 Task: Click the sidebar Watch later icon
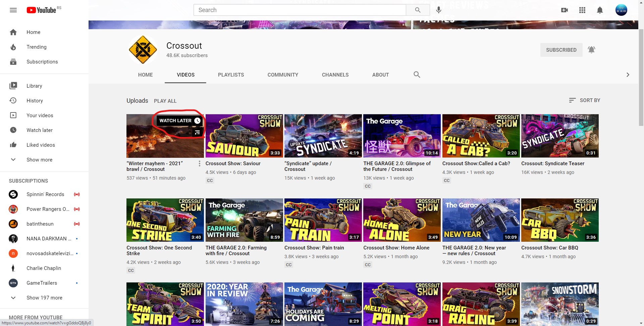[13, 130]
